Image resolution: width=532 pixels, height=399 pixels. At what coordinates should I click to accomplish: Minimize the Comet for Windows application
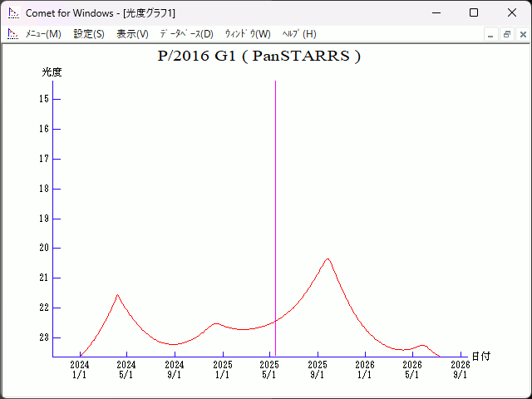point(436,12)
